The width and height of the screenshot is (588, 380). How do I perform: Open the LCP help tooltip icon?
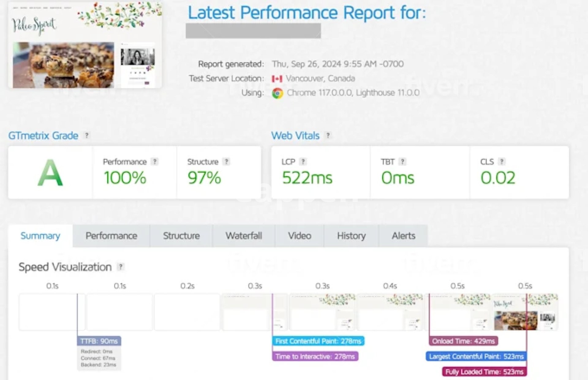point(303,162)
